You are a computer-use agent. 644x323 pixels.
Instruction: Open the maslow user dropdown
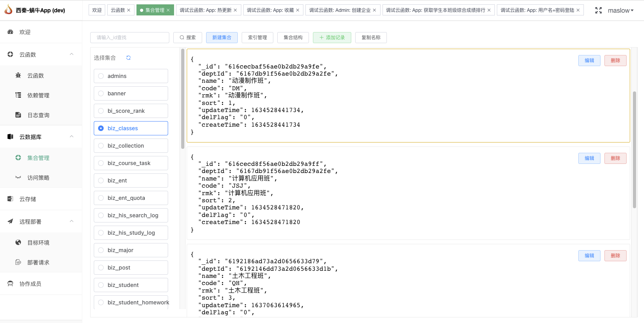[x=620, y=11]
